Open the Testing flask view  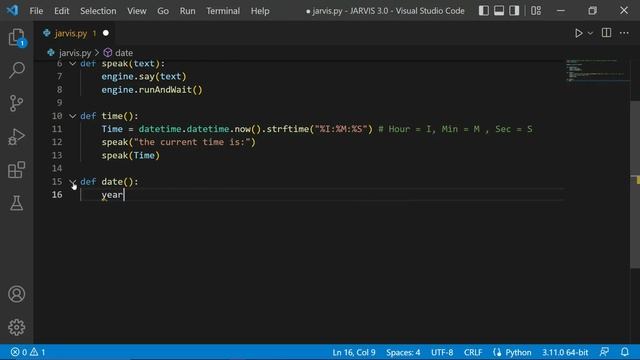(x=16, y=203)
